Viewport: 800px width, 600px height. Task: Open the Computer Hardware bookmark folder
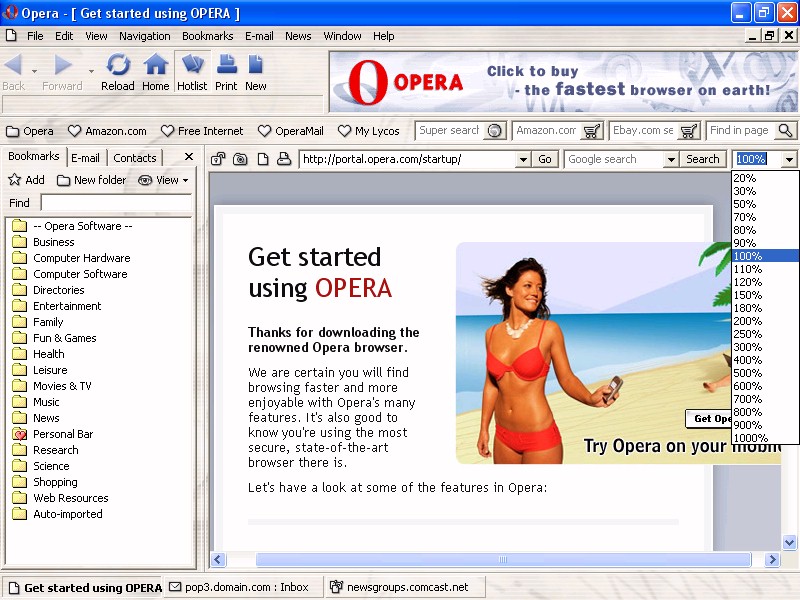click(x=71, y=258)
